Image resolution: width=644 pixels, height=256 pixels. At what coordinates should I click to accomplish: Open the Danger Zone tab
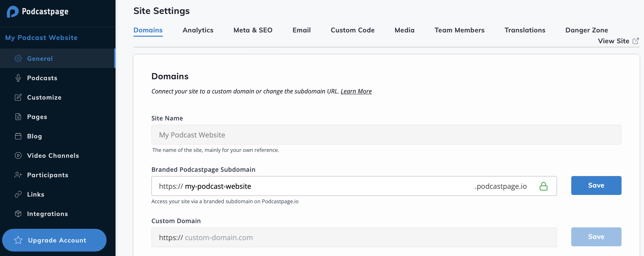[587, 30]
